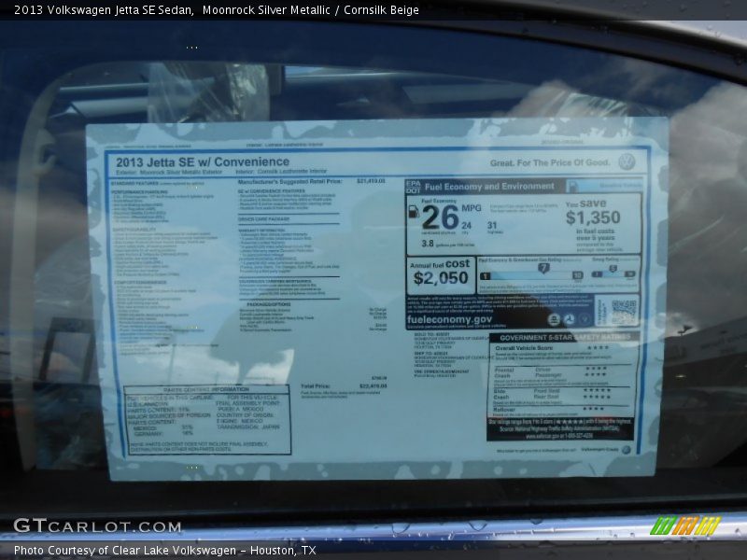Click the '$1,350' fuel savings amount

tap(593, 217)
